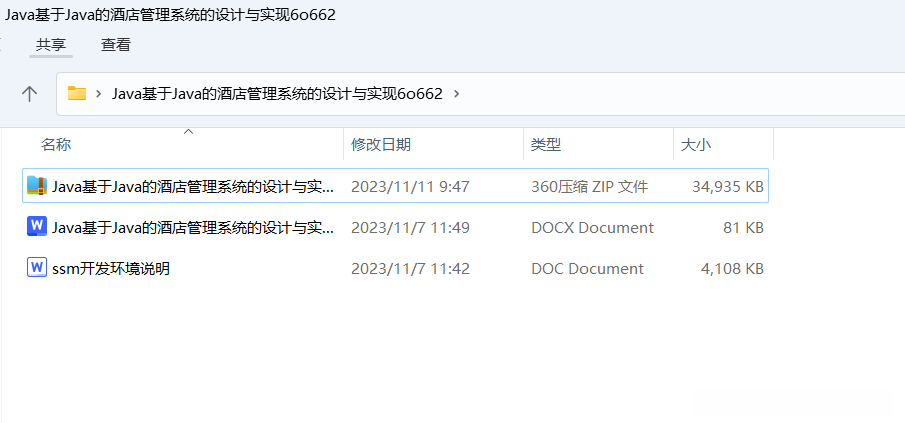Toggle sort direction arrow above 名称 column
Viewport: 905px width, 423px height.
188,132
